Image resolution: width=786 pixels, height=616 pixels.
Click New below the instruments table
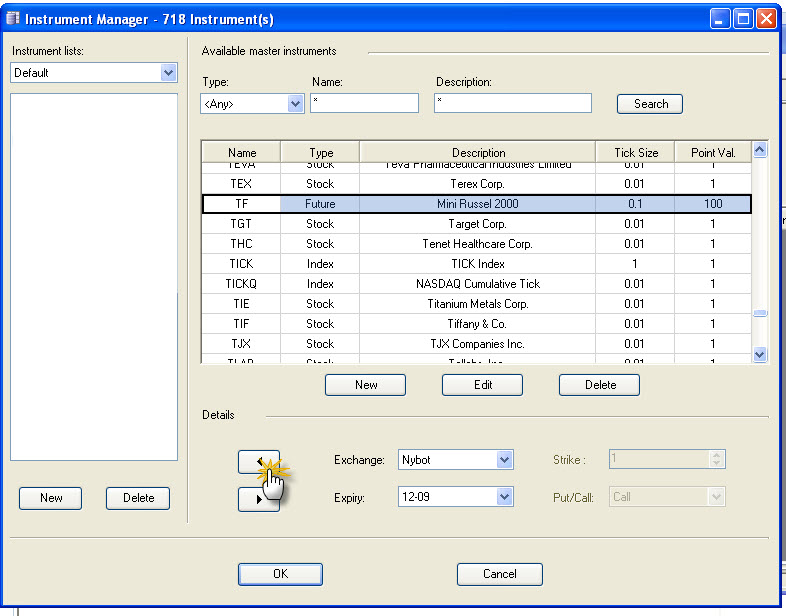click(x=365, y=385)
